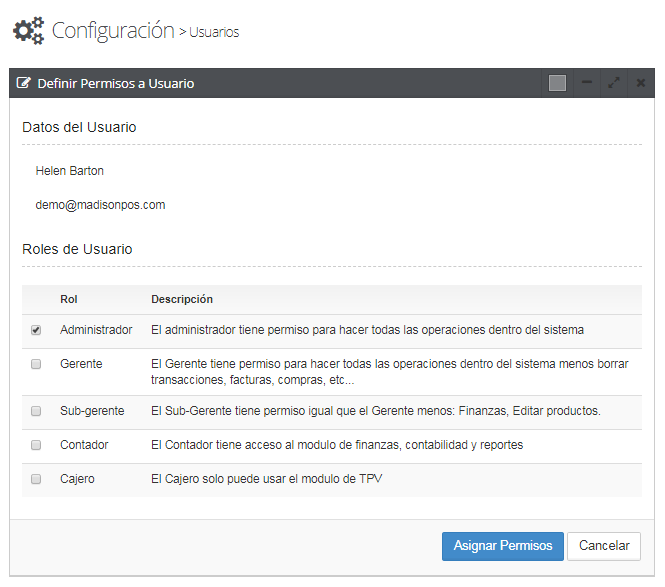This screenshot has width=665, height=587.
Task: Click the Definir Permisos a Usuario title
Action: pyautogui.click(x=116, y=84)
